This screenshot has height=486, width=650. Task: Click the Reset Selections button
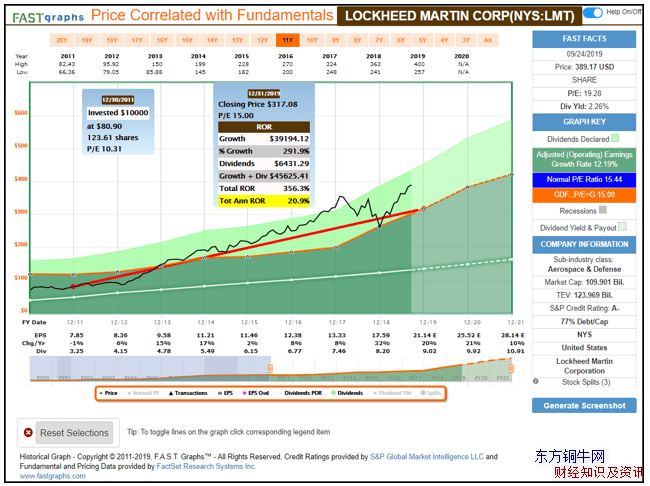tap(74, 433)
